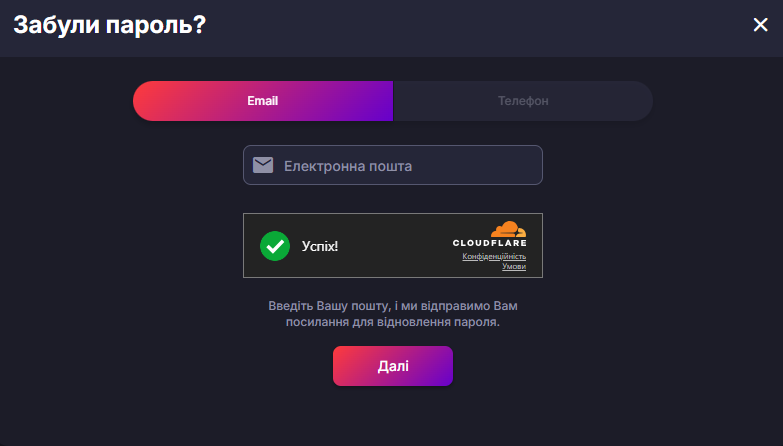Switch to the Email tab
This screenshot has height=446, width=783.
point(263,101)
